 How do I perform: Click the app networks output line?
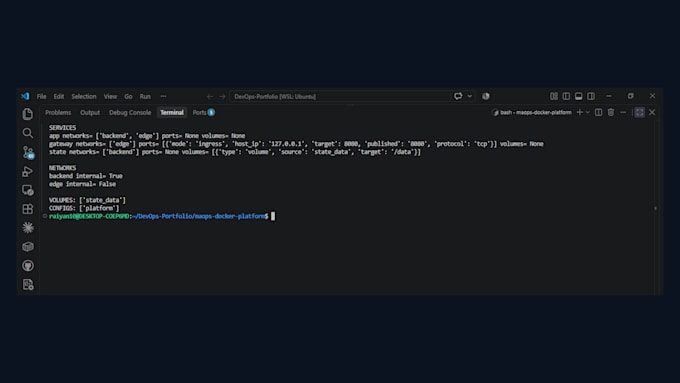tap(147, 136)
